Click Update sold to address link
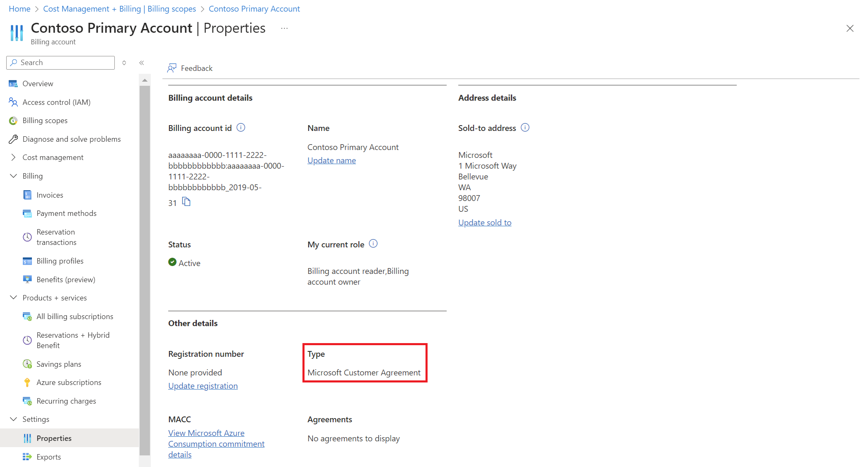The width and height of the screenshot is (868, 467). tap(484, 223)
